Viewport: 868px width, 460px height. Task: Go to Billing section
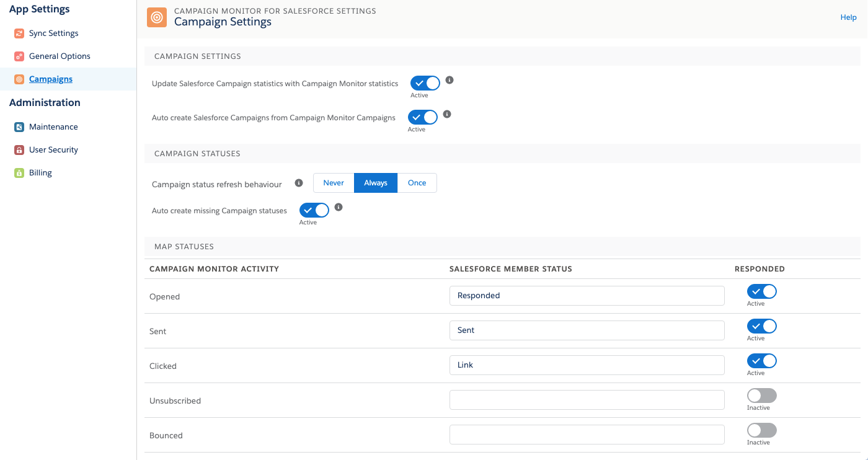coord(40,173)
